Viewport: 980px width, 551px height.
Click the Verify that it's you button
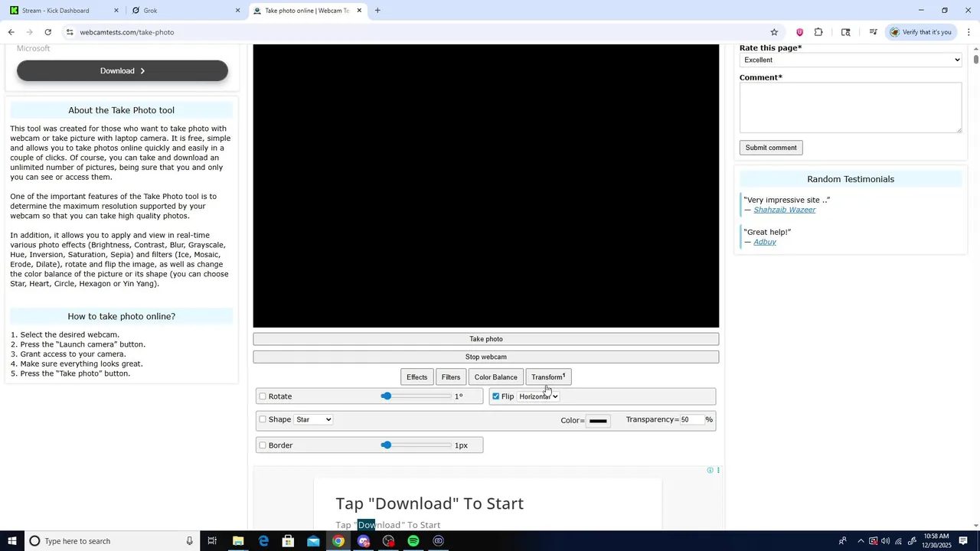(920, 32)
